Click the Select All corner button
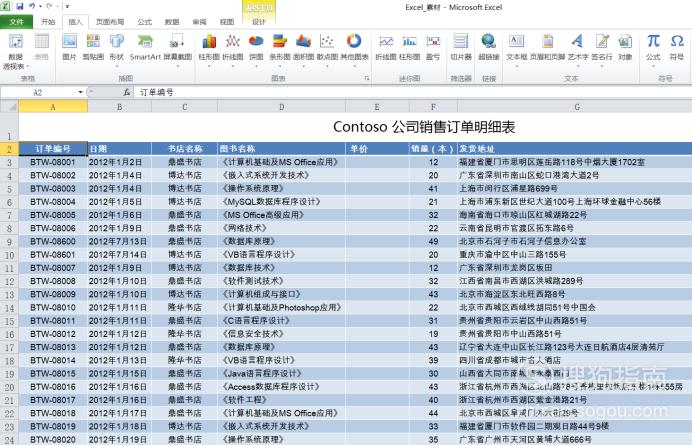The width and height of the screenshot is (692, 445). click(x=9, y=106)
